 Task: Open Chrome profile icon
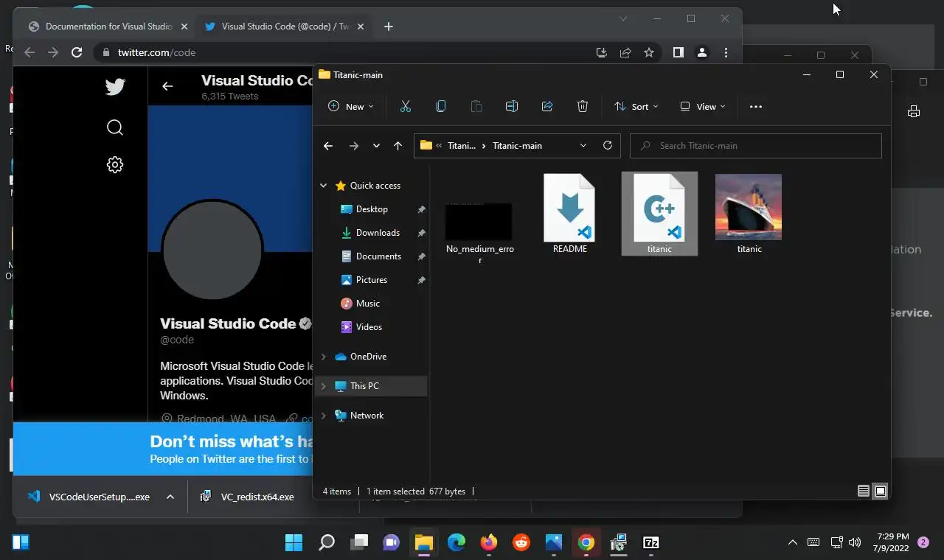[x=702, y=52]
